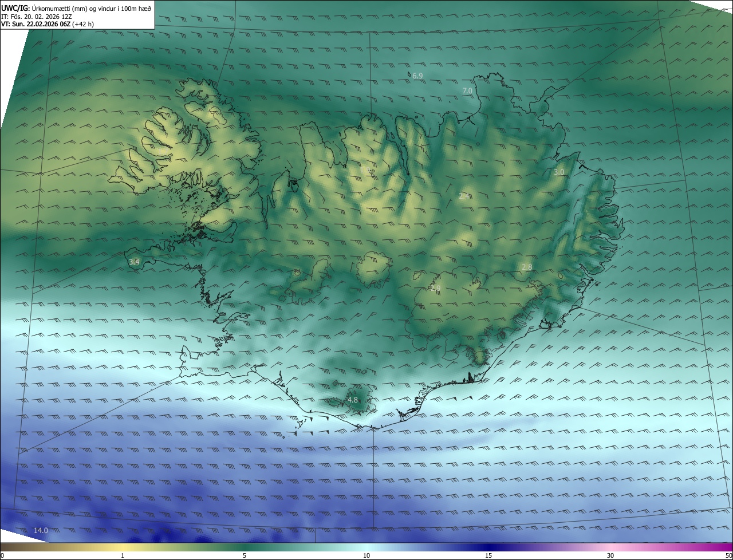733x560 pixels.
Task: Click the colorbar tick label 10
Action: tap(366, 555)
